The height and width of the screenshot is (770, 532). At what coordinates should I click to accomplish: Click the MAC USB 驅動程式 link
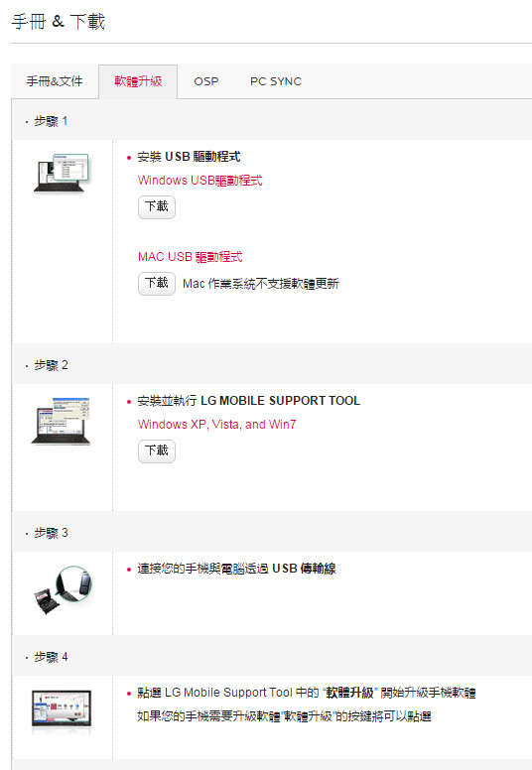(x=191, y=257)
